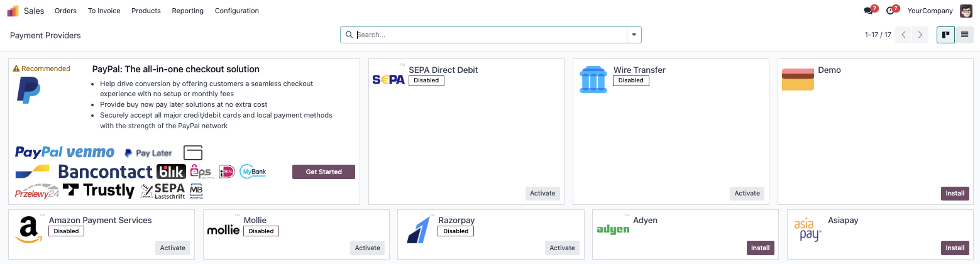This screenshot has width=980, height=264.
Task: Switch to List view
Action: coord(964,35)
